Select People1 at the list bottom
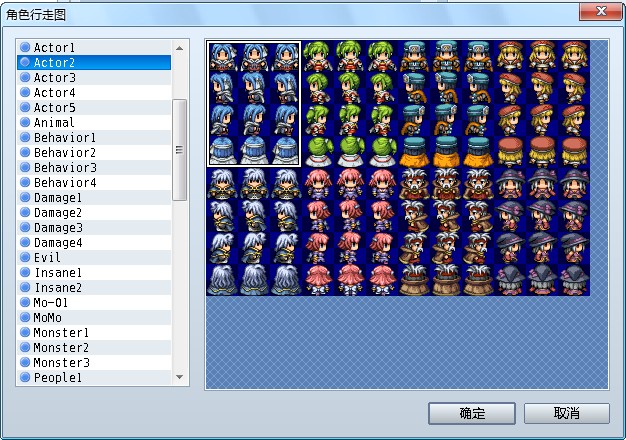Screen dimensions: 626x440 point(94,378)
